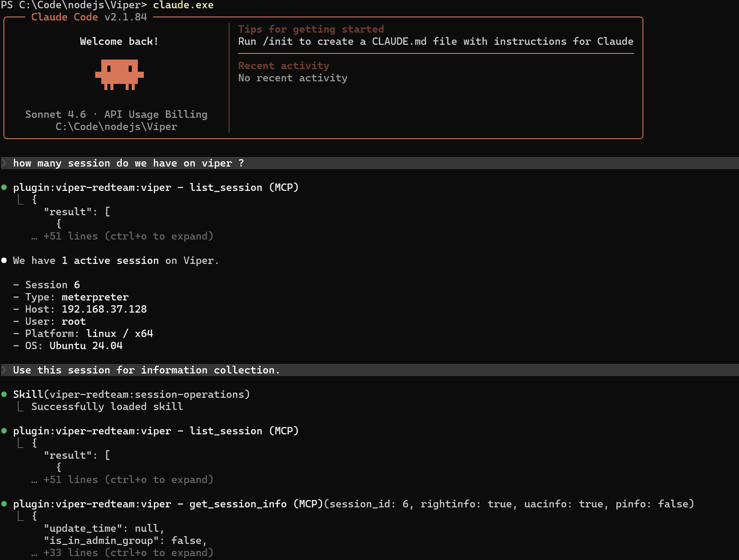This screenshot has height=560, width=739.
Task: Click the Claude Code v2.1.84 title
Action: coord(89,17)
